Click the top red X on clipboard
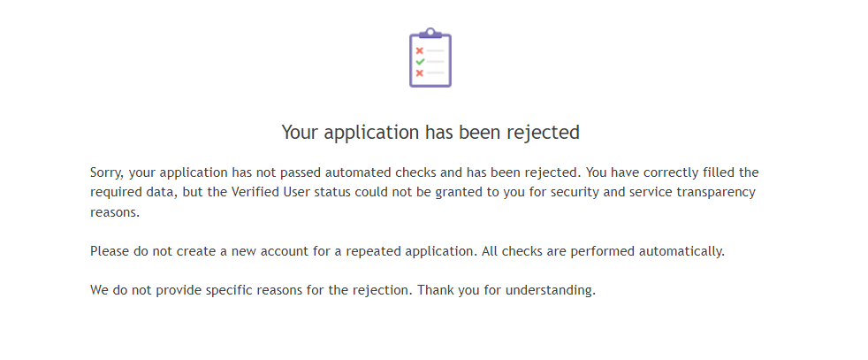This screenshot has width=868, height=360. pos(420,51)
